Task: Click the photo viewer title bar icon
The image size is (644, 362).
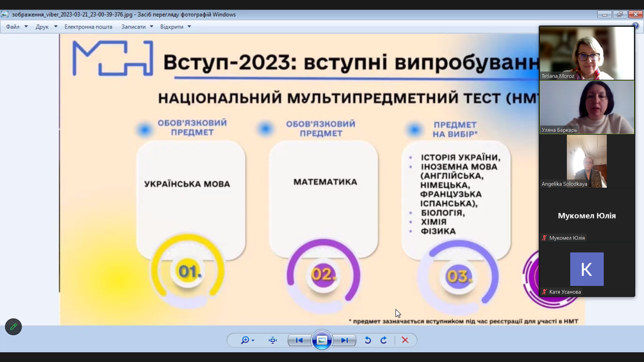Action: click(5, 14)
